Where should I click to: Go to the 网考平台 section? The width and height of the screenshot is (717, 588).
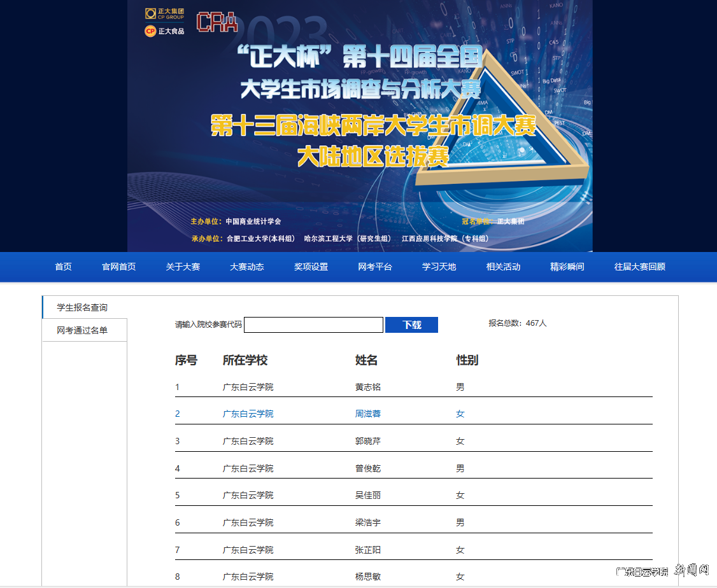click(x=375, y=267)
